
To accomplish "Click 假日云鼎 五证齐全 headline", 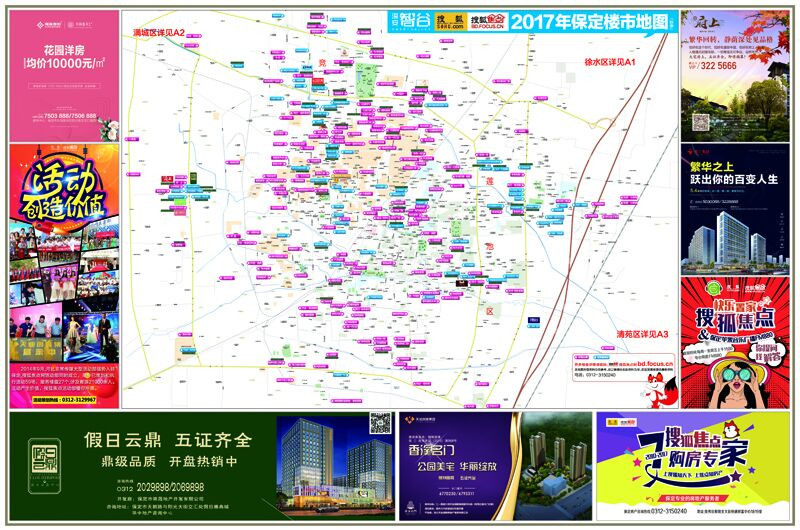I will (x=168, y=439).
